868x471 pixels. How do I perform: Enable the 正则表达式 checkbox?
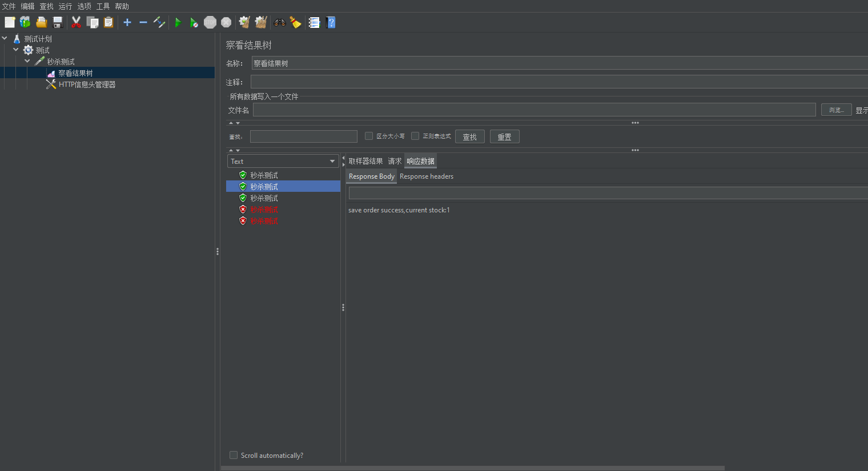pos(415,136)
